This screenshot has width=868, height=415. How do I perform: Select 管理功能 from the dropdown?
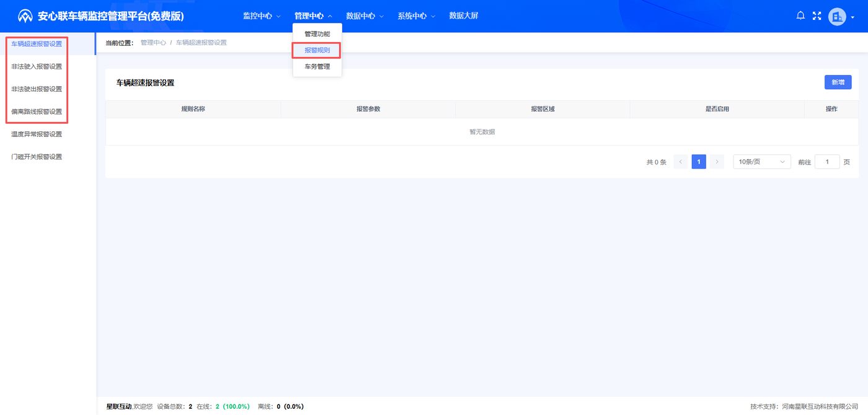pos(317,33)
